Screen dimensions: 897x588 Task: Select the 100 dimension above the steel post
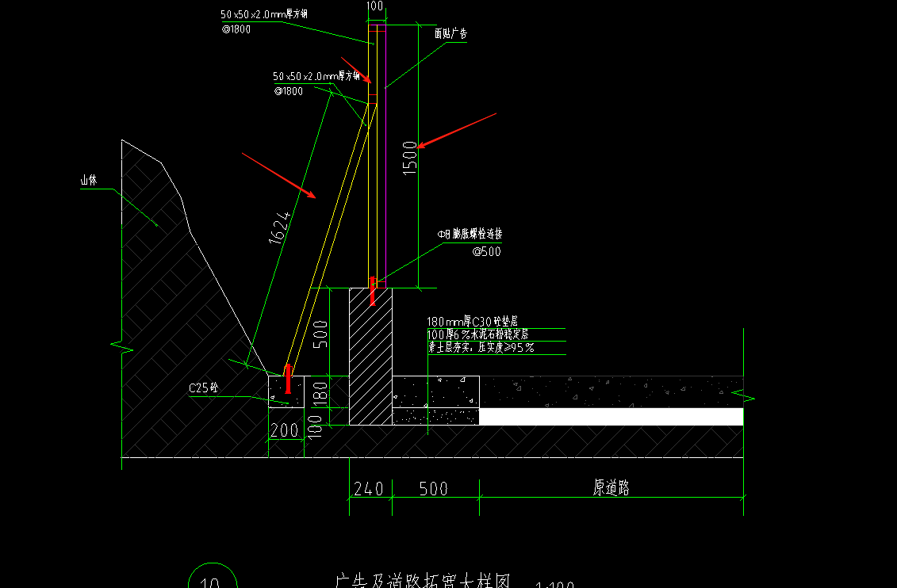374,6
